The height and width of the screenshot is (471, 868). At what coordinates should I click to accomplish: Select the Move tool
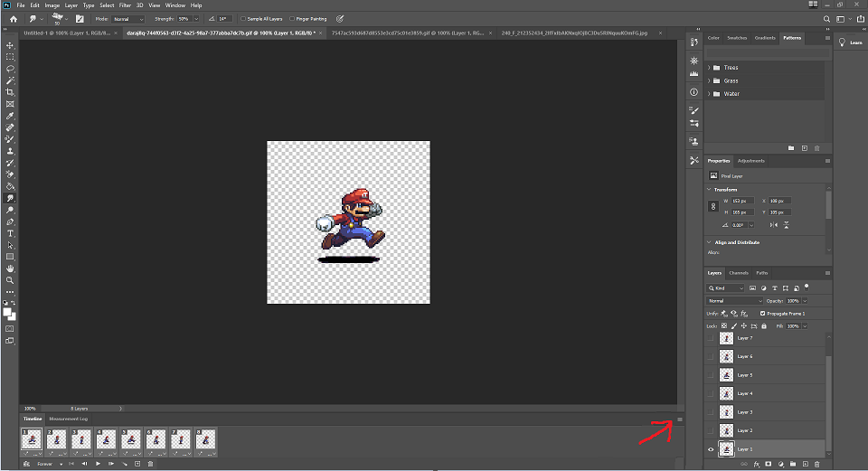[10, 45]
